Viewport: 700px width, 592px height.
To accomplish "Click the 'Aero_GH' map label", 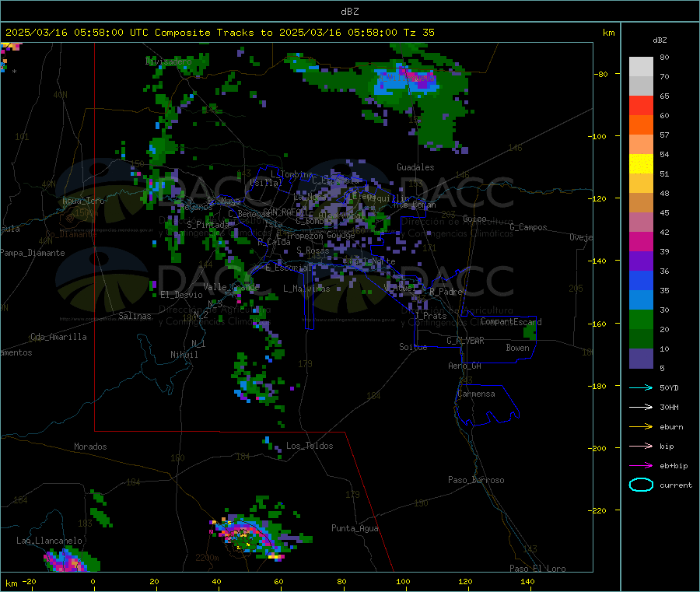I will [464, 366].
